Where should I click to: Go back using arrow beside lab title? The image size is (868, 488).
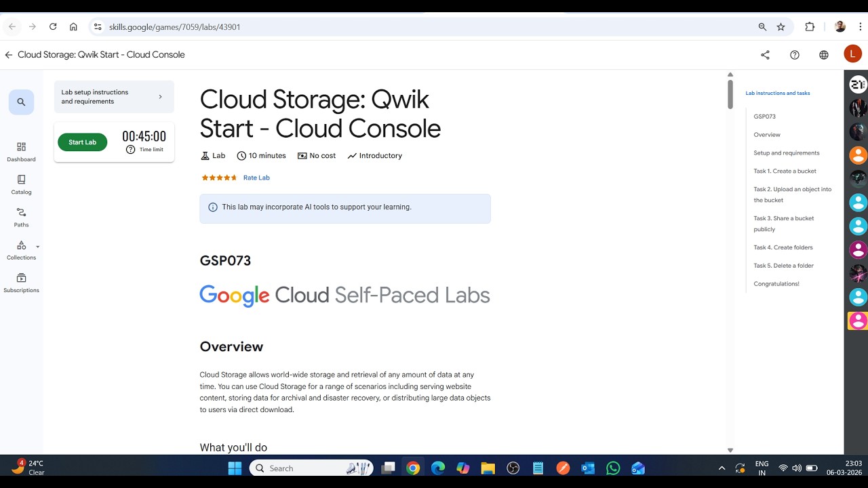tap(8, 55)
